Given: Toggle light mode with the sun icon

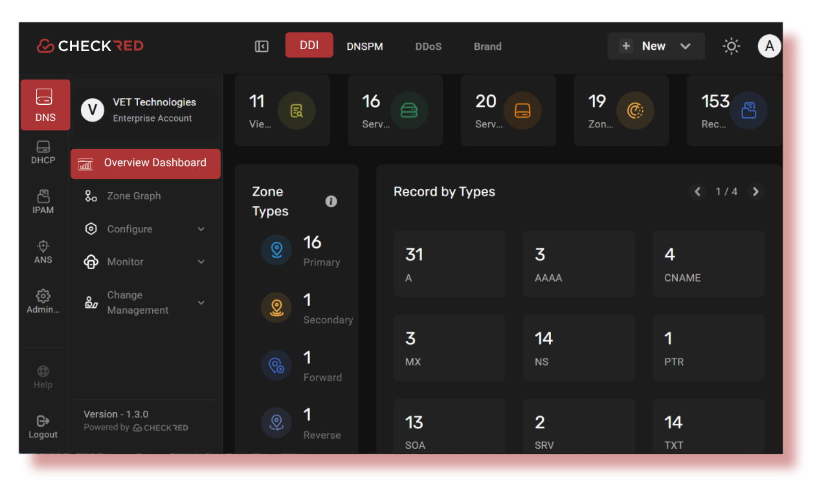Looking at the screenshot, I should point(731,46).
